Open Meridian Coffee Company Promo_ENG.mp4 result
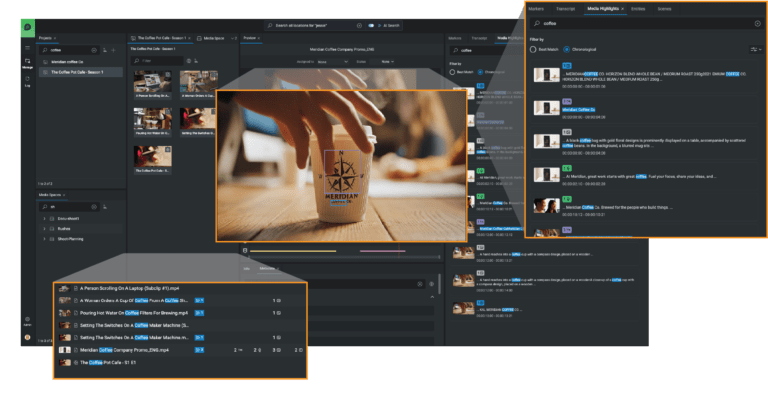The image size is (768, 393). pos(124,350)
